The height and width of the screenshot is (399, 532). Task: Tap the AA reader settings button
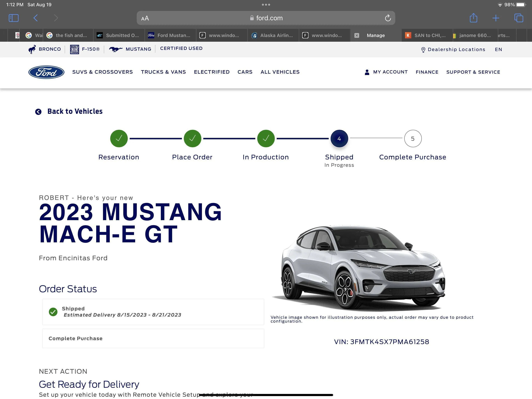(x=145, y=18)
